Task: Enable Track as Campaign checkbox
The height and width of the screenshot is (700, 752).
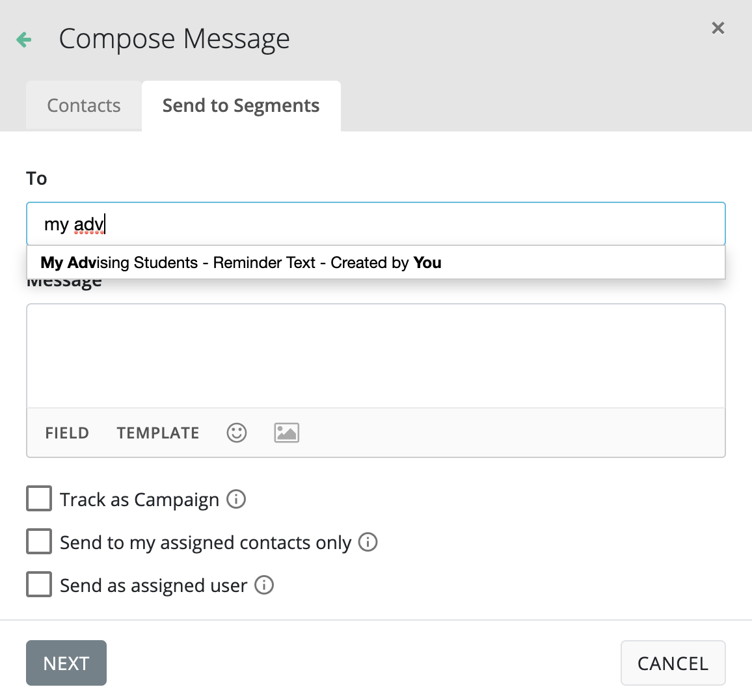Action: tap(39, 499)
